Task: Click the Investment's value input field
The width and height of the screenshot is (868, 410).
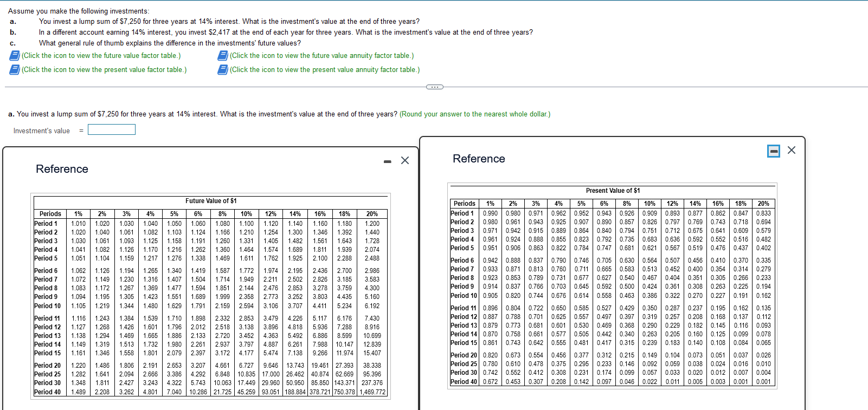Action: [x=112, y=130]
